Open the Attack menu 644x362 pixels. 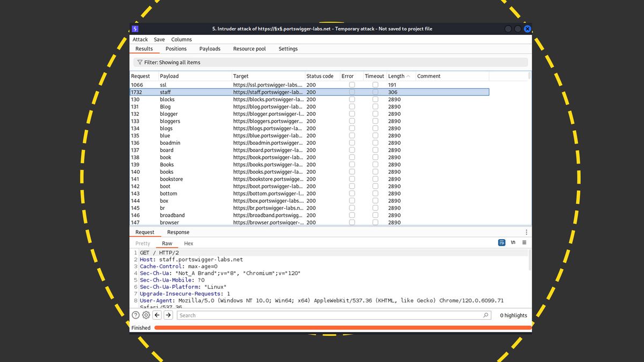(140, 39)
